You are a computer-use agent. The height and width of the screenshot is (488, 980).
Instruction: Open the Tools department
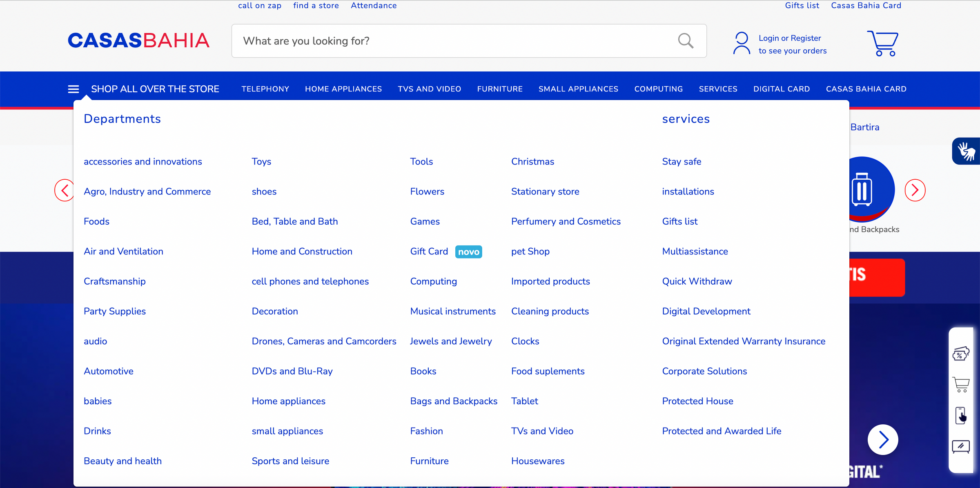[x=422, y=162]
